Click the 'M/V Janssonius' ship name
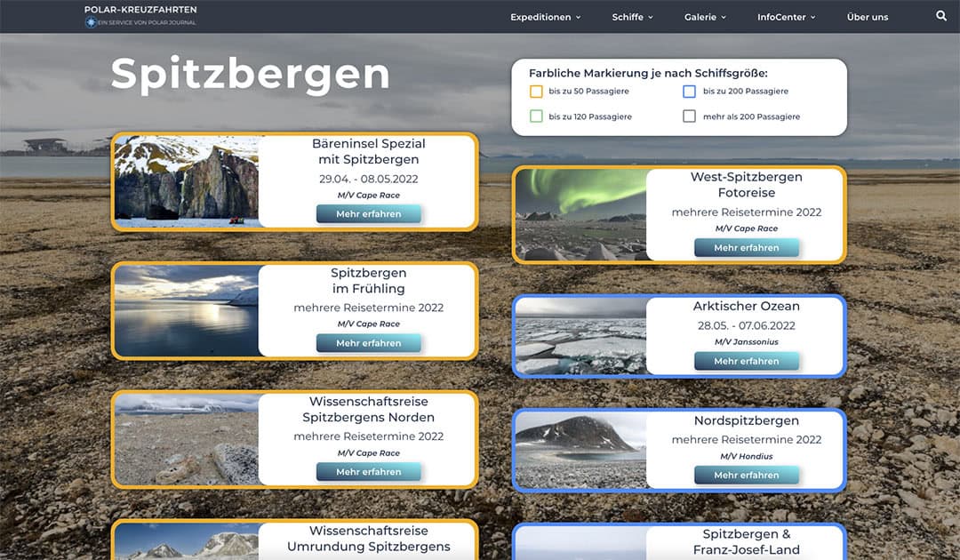 [747, 342]
